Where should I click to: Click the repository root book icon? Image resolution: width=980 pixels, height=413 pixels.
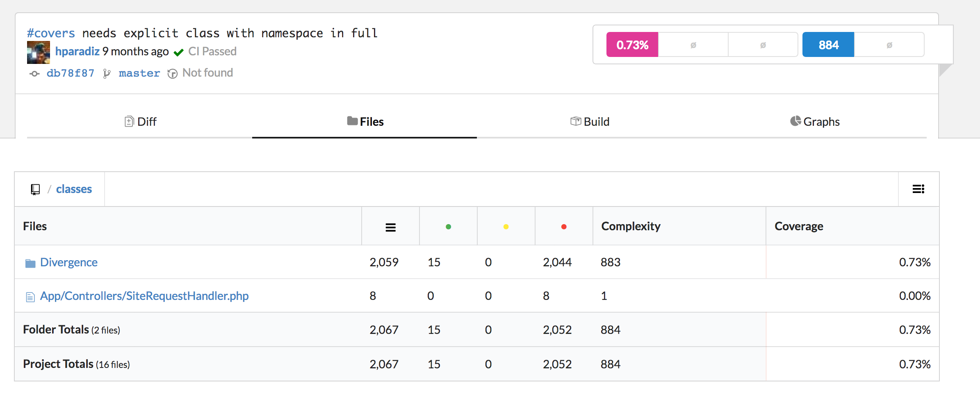pyautogui.click(x=35, y=189)
